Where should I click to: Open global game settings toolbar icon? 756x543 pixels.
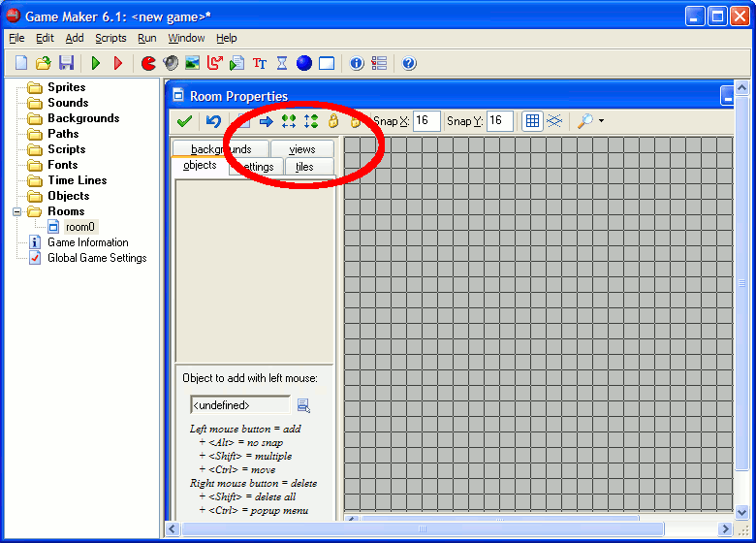click(x=379, y=63)
